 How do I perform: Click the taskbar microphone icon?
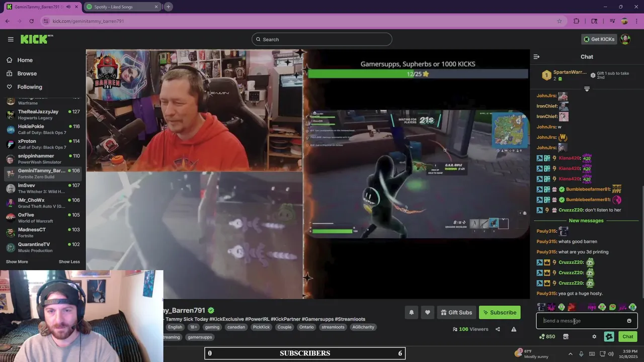pyautogui.click(x=581, y=354)
